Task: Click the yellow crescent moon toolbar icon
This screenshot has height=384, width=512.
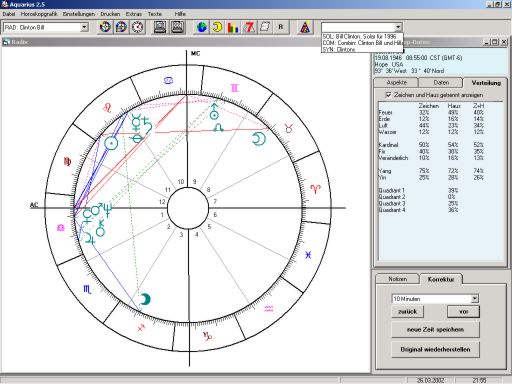Action: 217,27
